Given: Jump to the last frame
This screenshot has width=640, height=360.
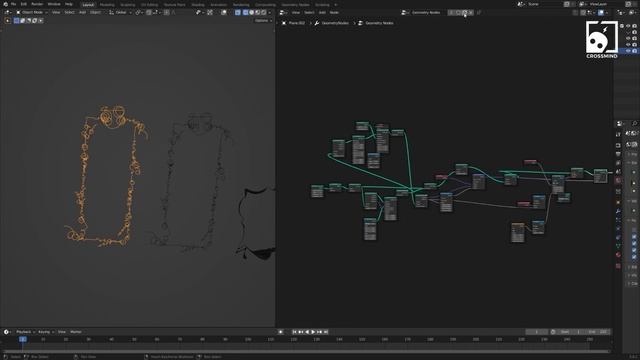Looking at the screenshot, I should tap(326, 332).
